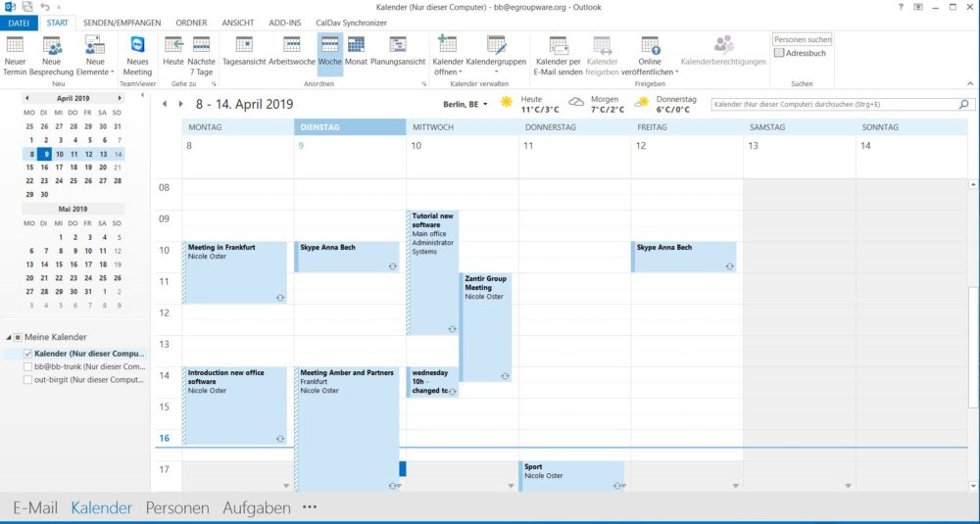Viewport: 980px width, 524px height.
Task: Collapse the Meine Kalender group
Action: pyautogui.click(x=8, y=337)
